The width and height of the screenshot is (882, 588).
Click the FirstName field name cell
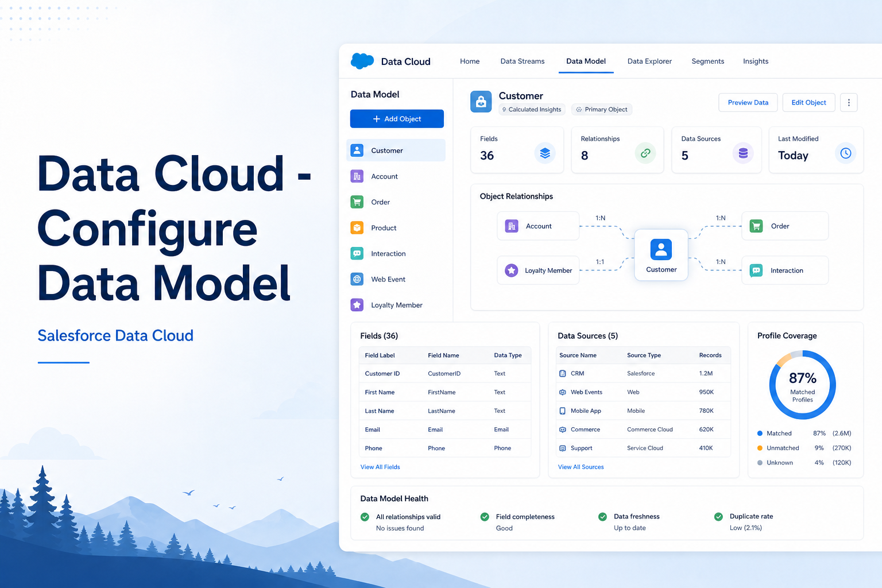(x=442, y=392)
